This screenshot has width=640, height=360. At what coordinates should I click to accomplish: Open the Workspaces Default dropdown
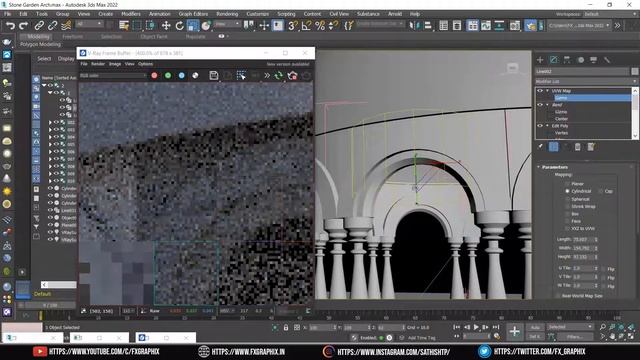pyautogui.click(x=609, y=14)
